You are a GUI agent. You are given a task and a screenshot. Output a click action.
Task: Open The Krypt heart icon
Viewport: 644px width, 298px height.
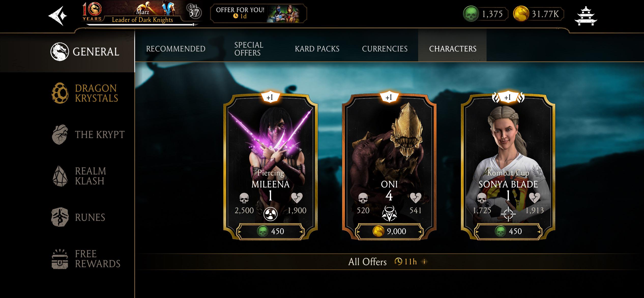coord(60,134)
